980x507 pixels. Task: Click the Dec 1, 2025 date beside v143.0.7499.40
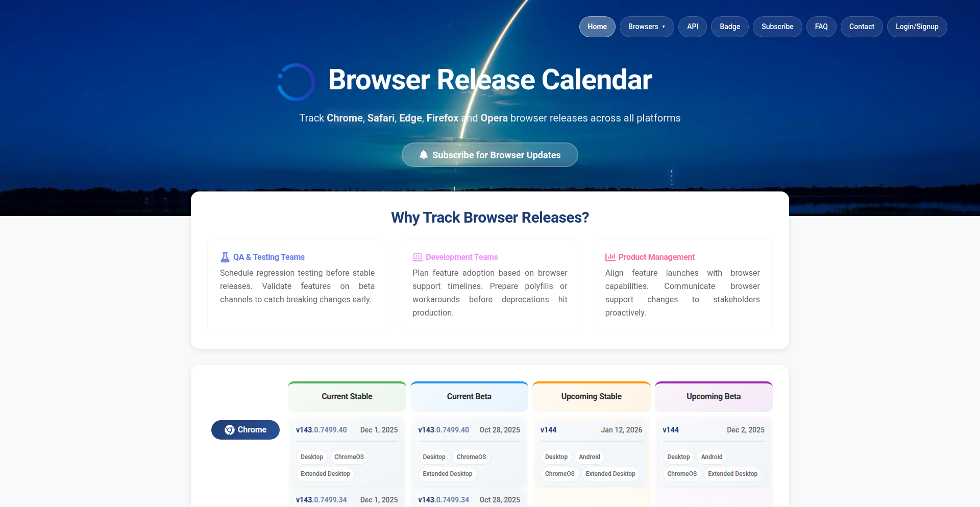(379, 430)
